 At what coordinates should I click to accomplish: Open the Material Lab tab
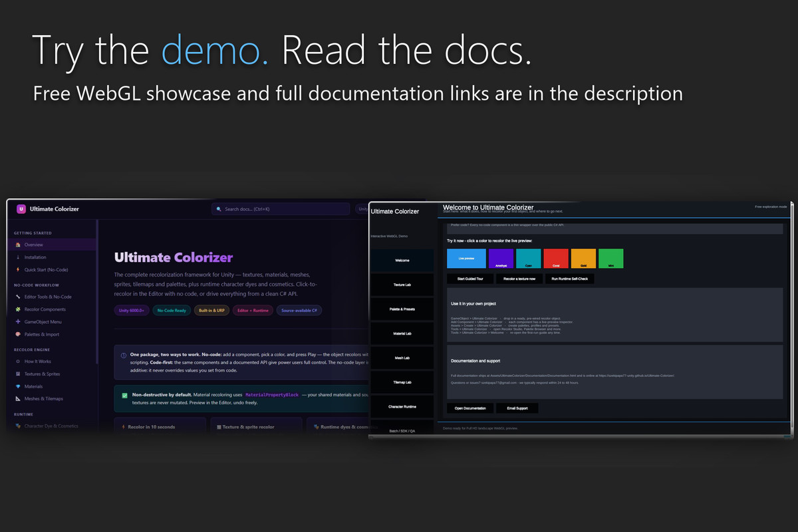[x=402, y=333]
